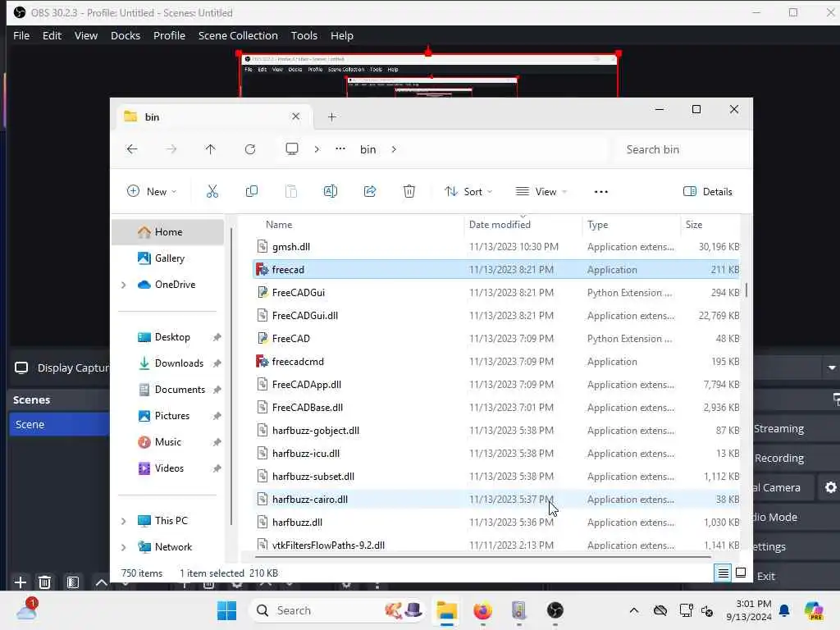Sort by Name column header
840x630 pixels.
pos(279,225)
